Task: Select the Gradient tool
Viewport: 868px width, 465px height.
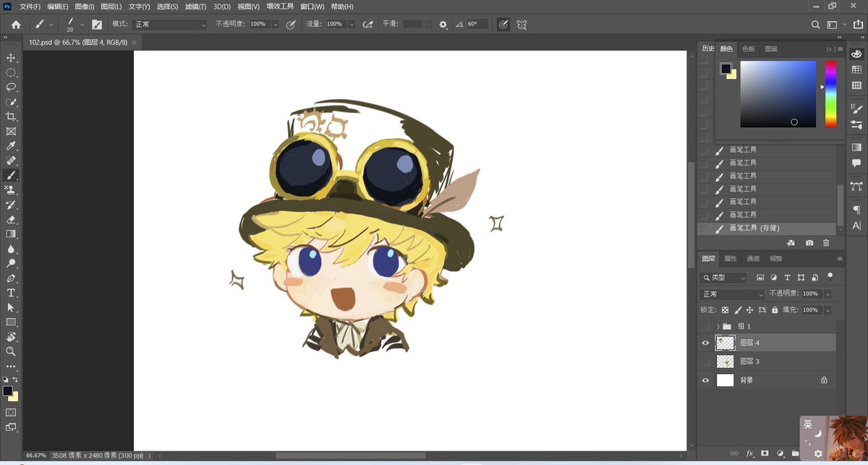Action: tap(11, 234)
